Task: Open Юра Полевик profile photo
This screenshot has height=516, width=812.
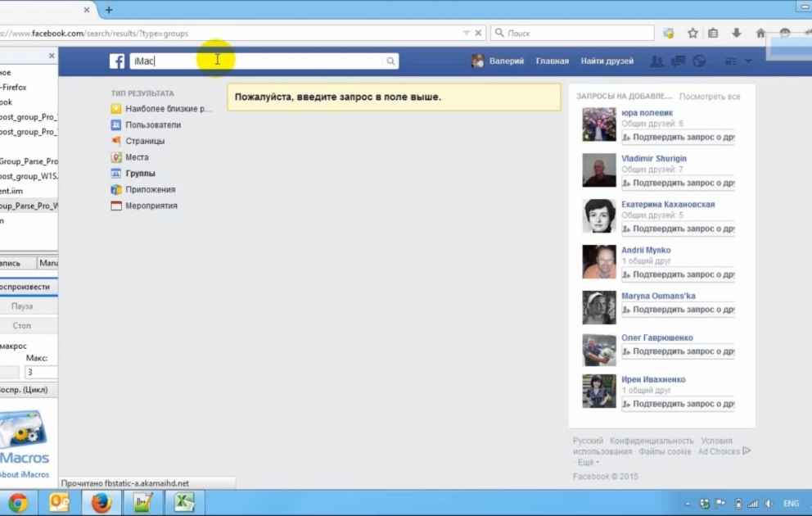Action: click(599, 124)
